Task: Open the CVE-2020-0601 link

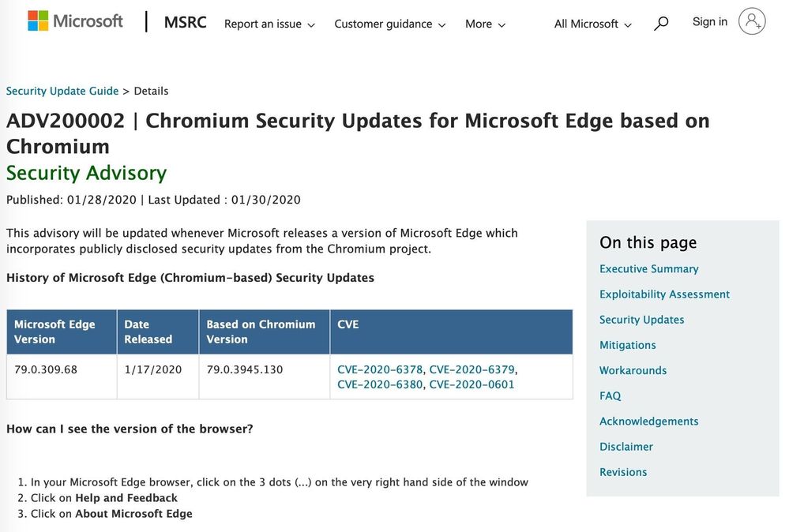Action: point(472,384)
